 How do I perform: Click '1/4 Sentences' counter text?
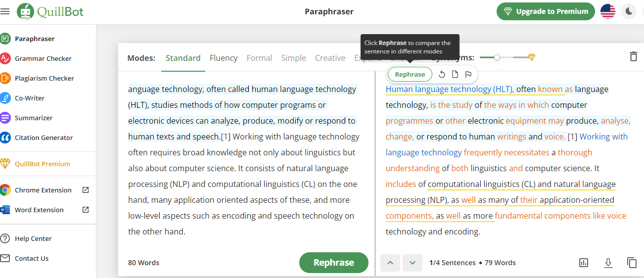tap(452, 263)
